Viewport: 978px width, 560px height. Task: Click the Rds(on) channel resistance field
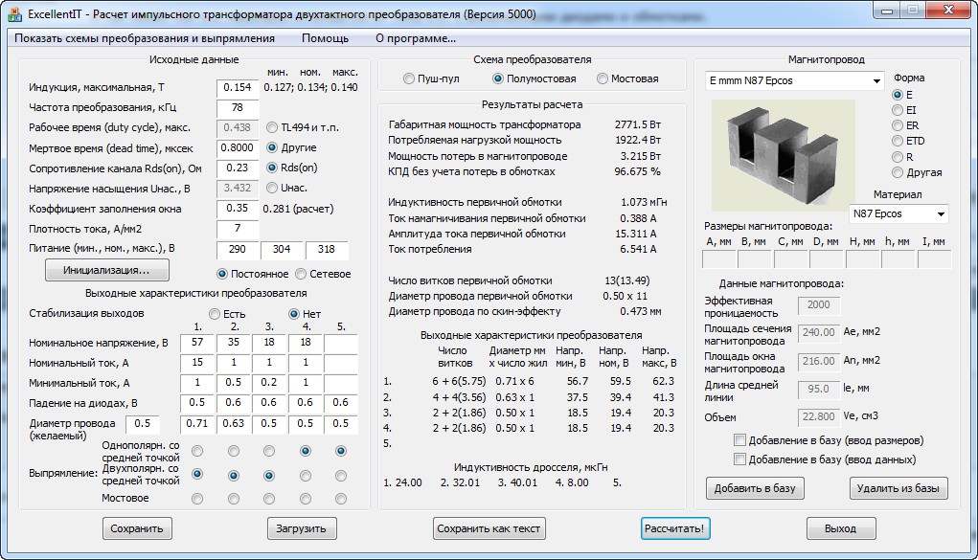click(x=238, y=168)
